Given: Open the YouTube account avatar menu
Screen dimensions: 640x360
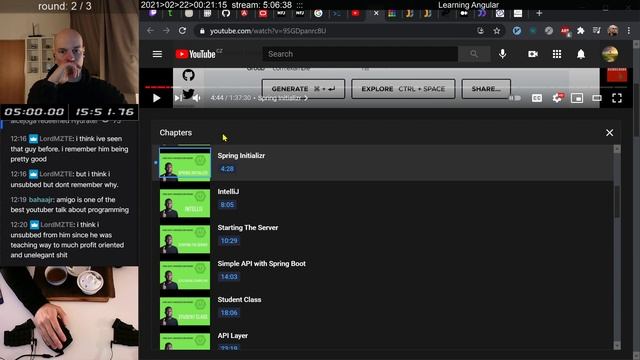Looking at the screenshot, I should pyautogui.click(x=610, y=54).
